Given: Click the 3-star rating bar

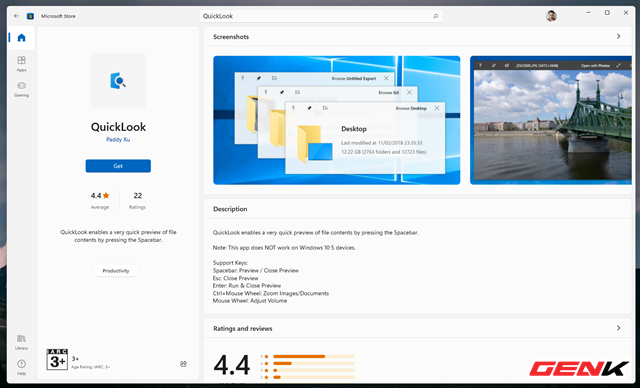Looking at the screenshot, I should 313,370.
